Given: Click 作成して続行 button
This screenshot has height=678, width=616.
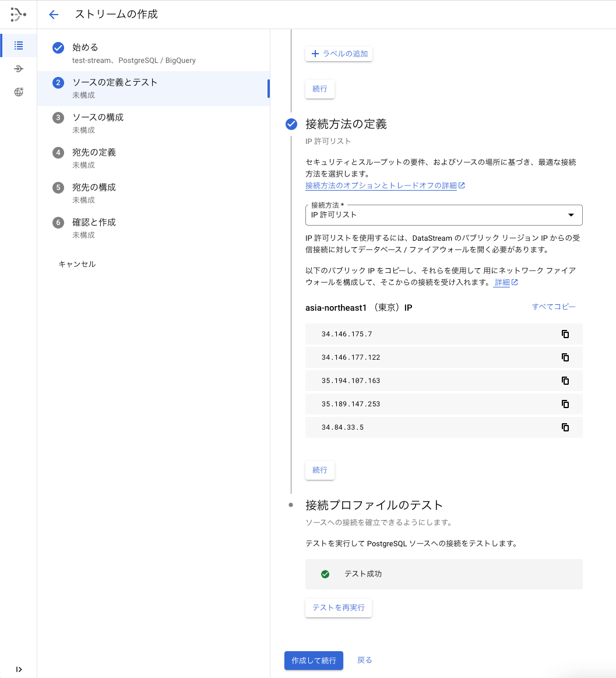Looking at the screenshot, I should tap(314, 661).
